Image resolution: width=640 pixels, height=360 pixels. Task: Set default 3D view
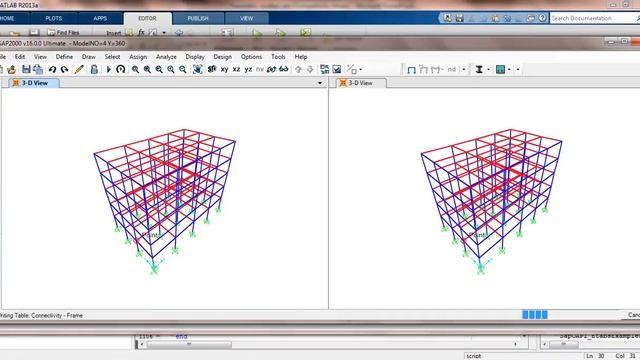click(212, 69)
